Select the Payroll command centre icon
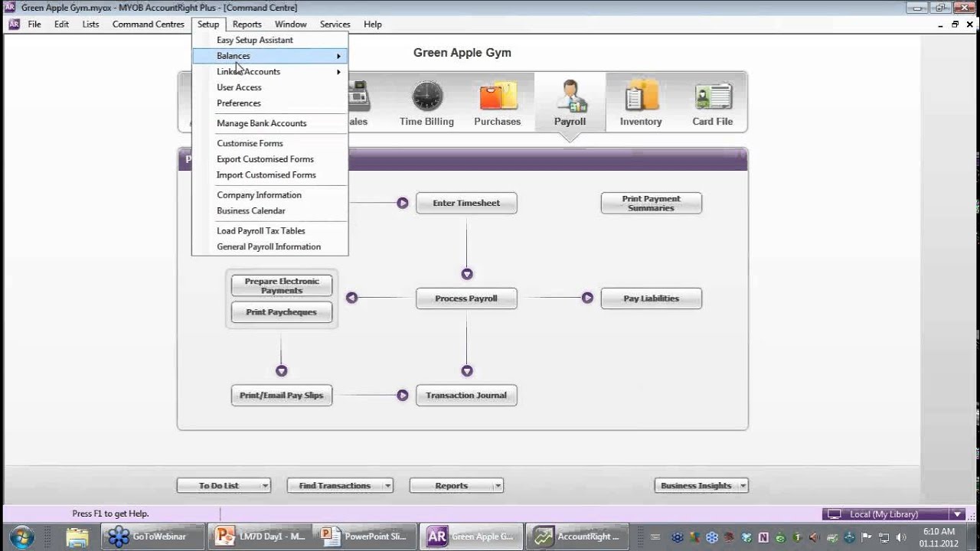 570,97
